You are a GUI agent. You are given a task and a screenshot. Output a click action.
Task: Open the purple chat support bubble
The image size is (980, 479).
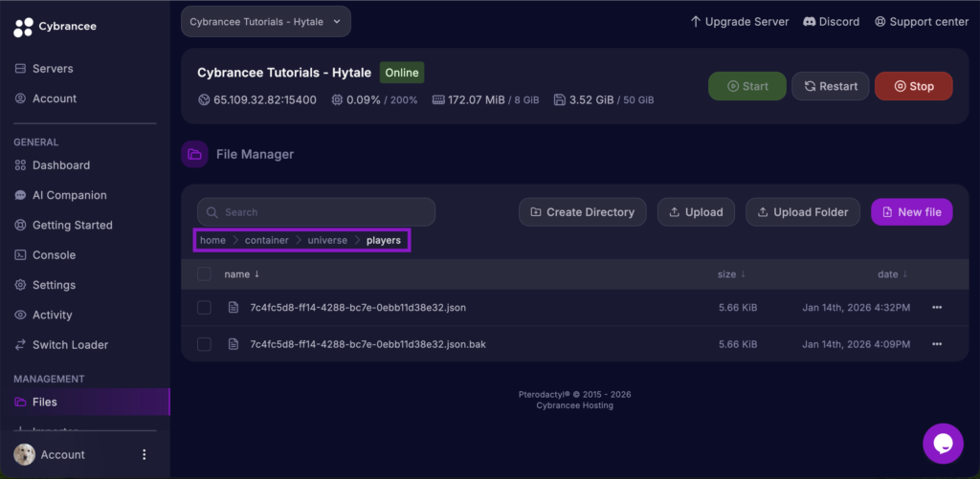tap(943, 444)
